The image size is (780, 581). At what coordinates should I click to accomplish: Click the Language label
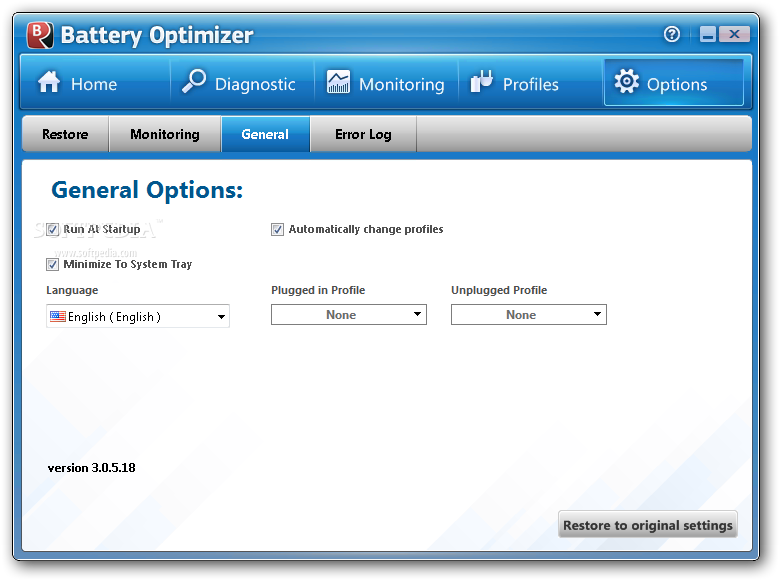click(72, 290)
